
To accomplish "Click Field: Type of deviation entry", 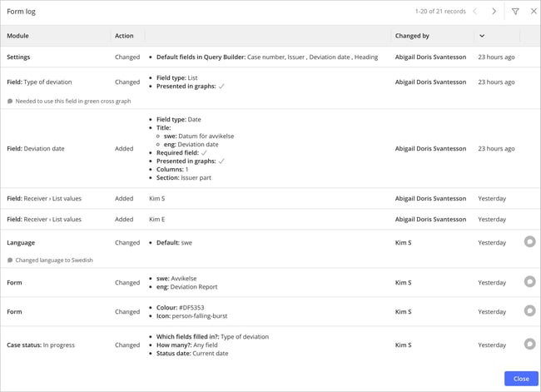I will tap(39, 82).
